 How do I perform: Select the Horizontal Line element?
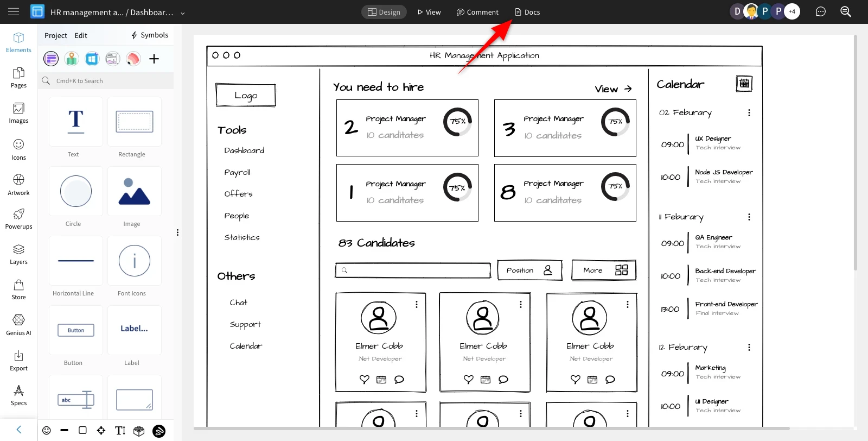(x=75, y=261)
